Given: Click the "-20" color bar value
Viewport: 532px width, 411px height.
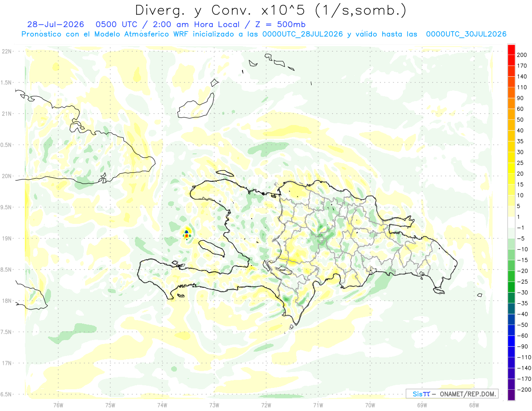Looking at the screenshot, I should 522,271.
